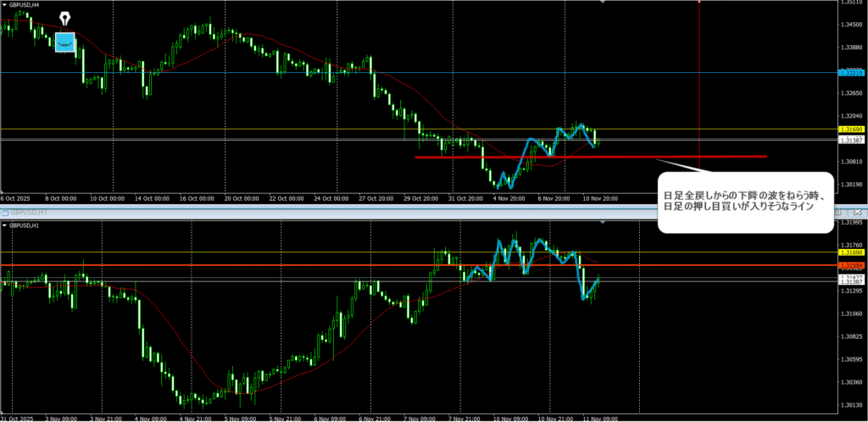Click the H1 chart shift triangle marker
The height and width of the screenshot is (422, 868).
602,222
